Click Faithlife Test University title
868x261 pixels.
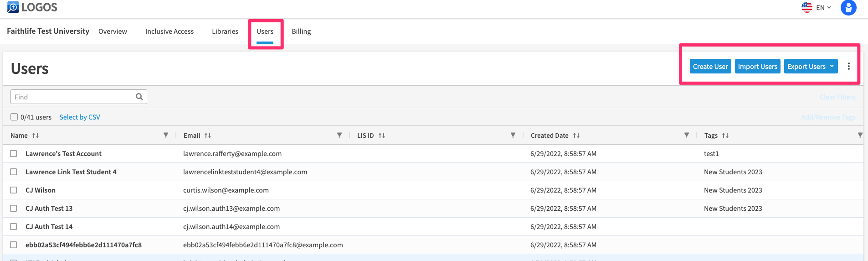click(x=48, y=31)
